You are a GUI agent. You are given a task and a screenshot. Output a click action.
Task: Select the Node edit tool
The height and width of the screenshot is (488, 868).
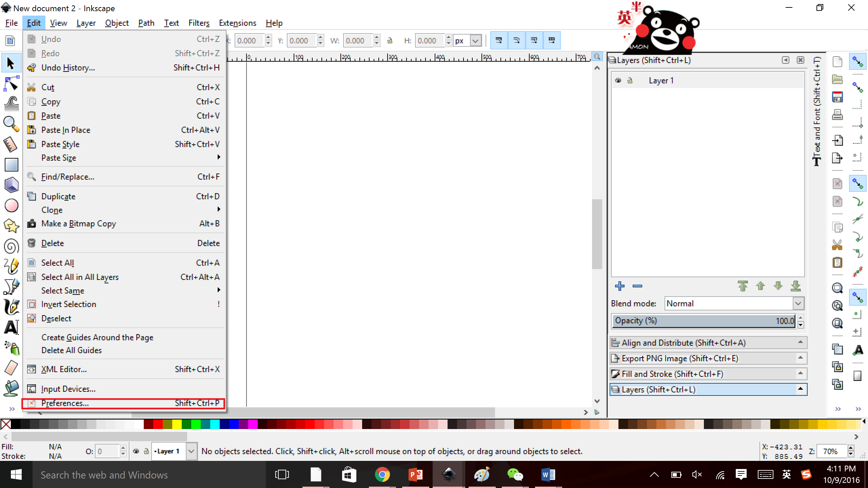(x=11, y=84)
